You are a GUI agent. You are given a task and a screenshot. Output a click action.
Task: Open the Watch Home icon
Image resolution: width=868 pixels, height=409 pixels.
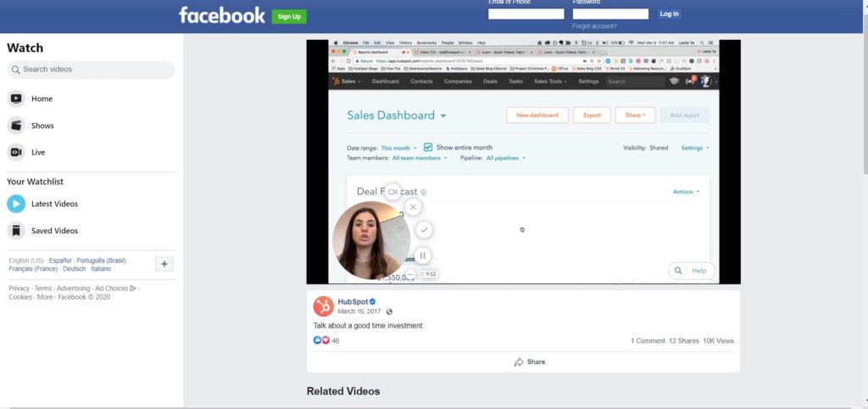tap(16, 98)
